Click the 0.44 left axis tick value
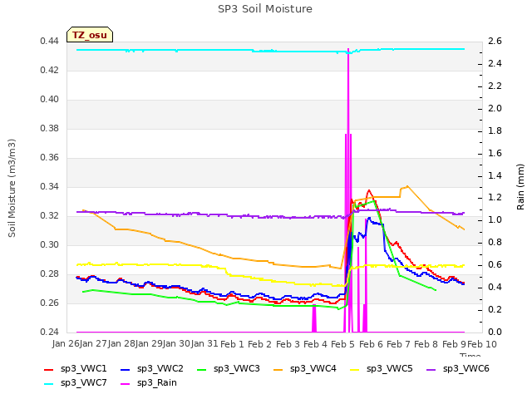Screen dimensions: 532x399 [x=49, y=42]
